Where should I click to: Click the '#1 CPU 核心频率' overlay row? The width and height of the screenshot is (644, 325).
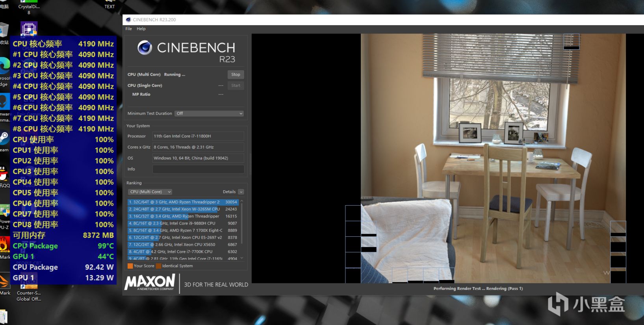coord(63,54)
